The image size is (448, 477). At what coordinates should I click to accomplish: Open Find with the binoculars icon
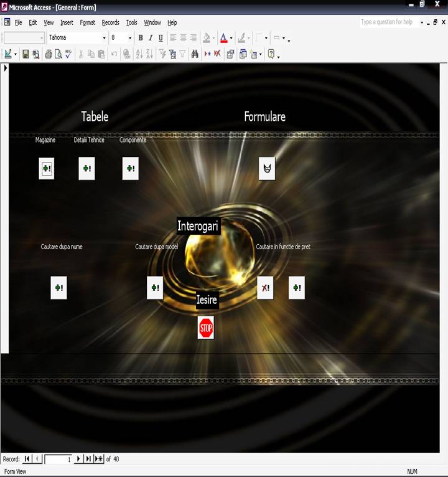194,54
